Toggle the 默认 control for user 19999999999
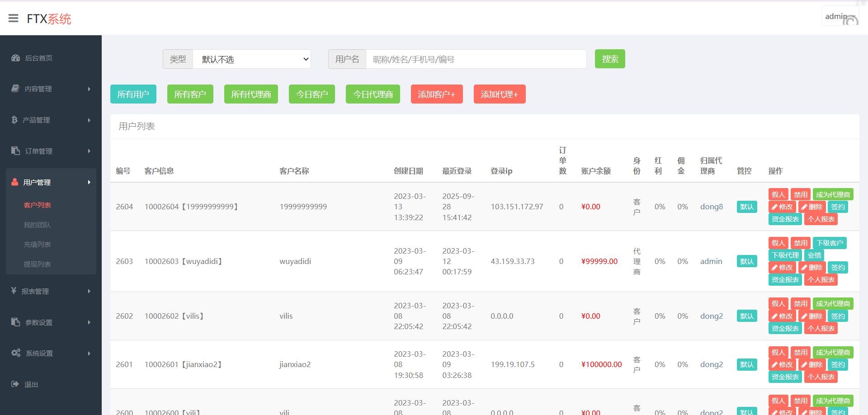The height and width of the screenshot is (415, 868). click(x=746, y=207)
